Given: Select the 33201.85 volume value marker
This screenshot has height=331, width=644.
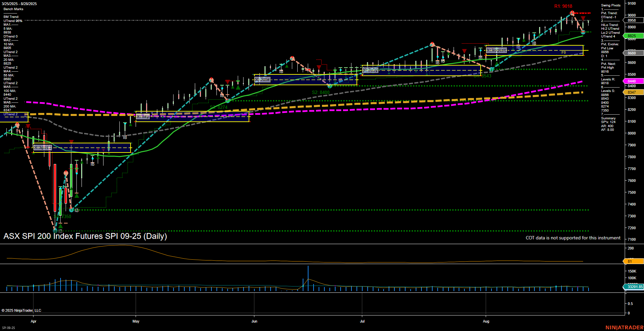Looking at the screenshot, I should coord(633,287).
